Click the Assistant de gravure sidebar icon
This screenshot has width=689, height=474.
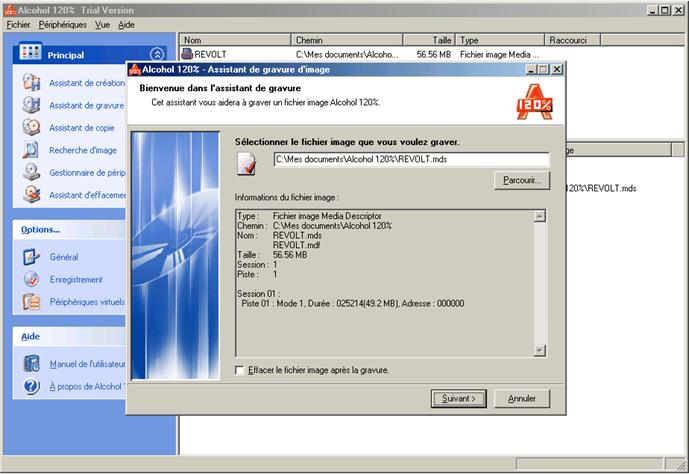click(x=32, y=105)
